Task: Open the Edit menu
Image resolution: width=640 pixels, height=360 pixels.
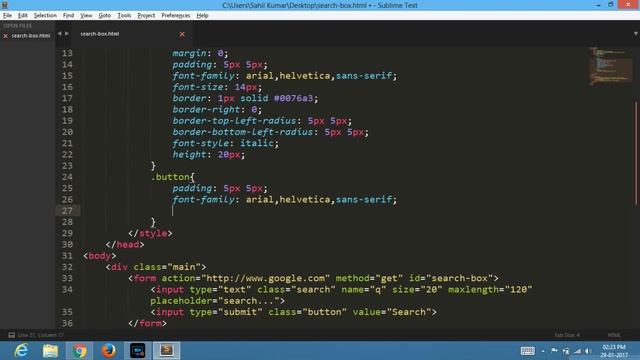Action: (22, 16)
